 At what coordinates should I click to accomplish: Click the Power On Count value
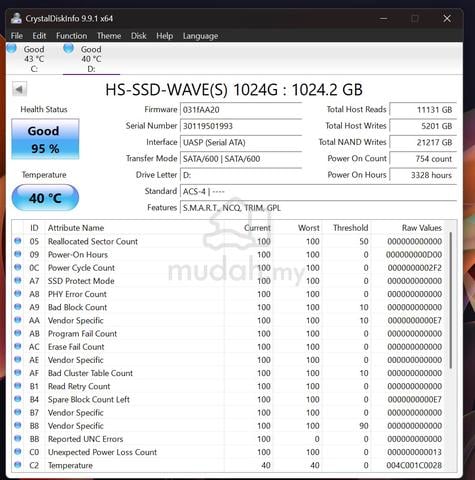[x=423, y=159]
